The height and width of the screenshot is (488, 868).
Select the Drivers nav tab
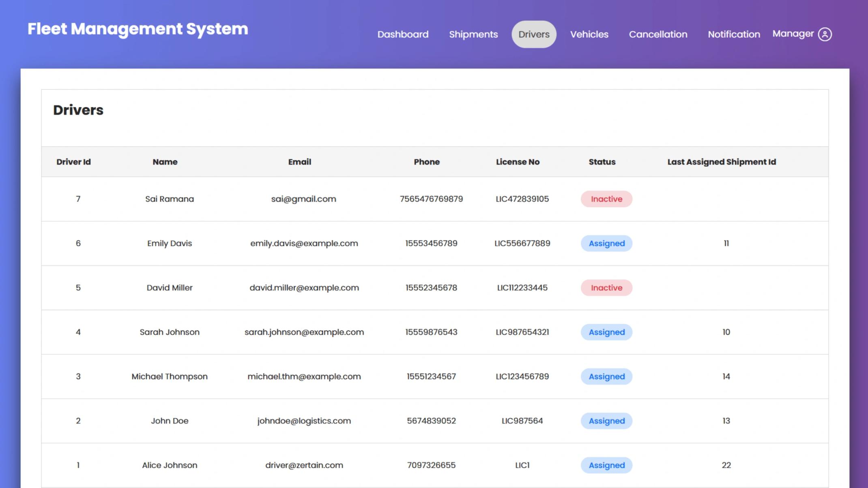(534, 34)
